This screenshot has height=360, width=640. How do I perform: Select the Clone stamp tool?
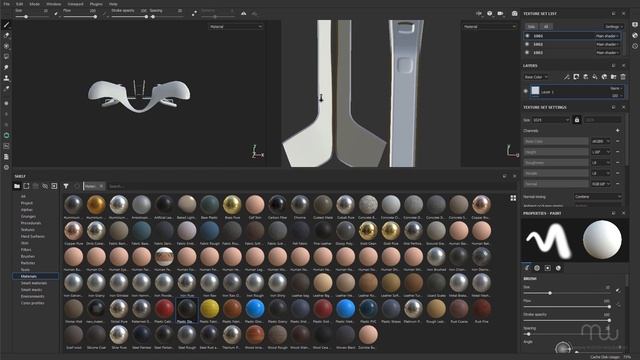pyautogui.click(x=6, y=78)
